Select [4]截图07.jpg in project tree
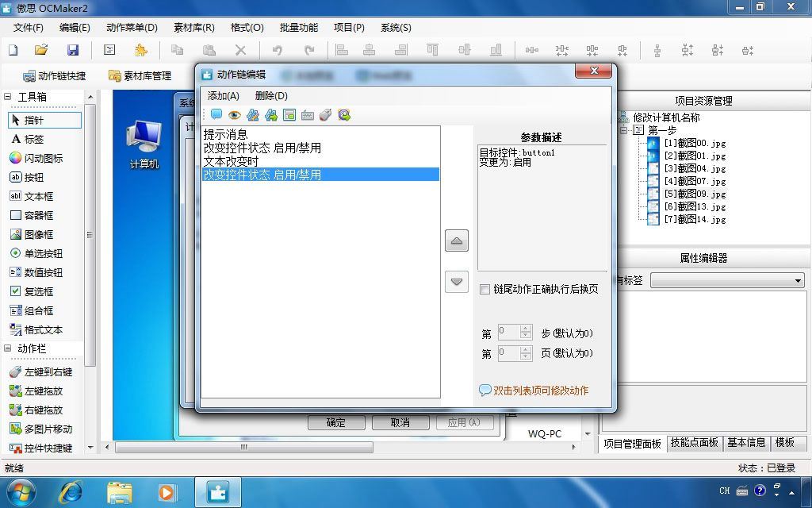 pos(695,182)
